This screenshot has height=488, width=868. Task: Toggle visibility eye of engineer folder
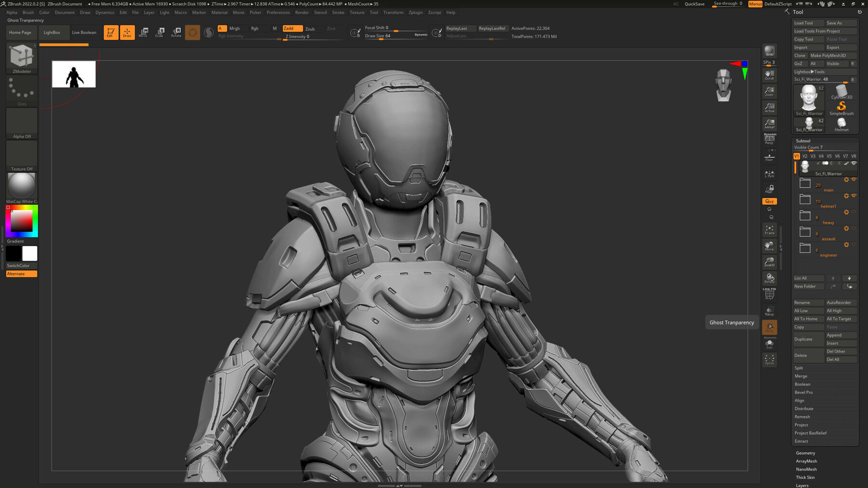[854, 245]
